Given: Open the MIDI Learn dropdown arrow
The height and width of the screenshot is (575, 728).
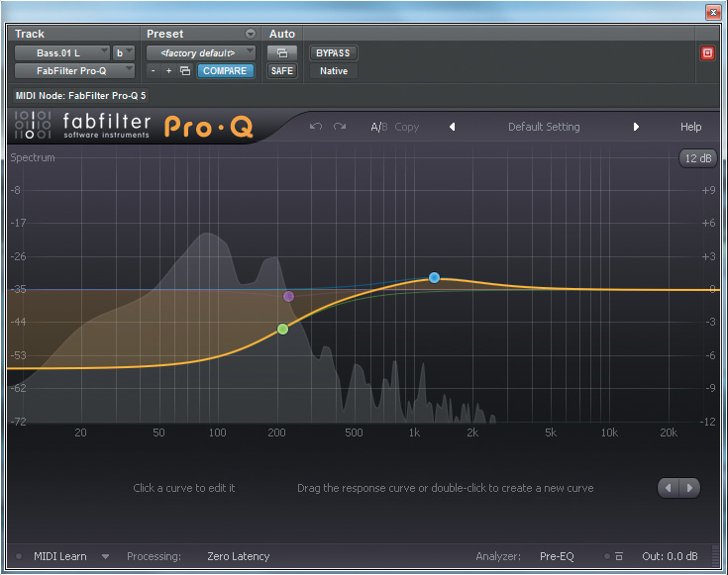Looking at the screenshot, I should click(105, 556).
